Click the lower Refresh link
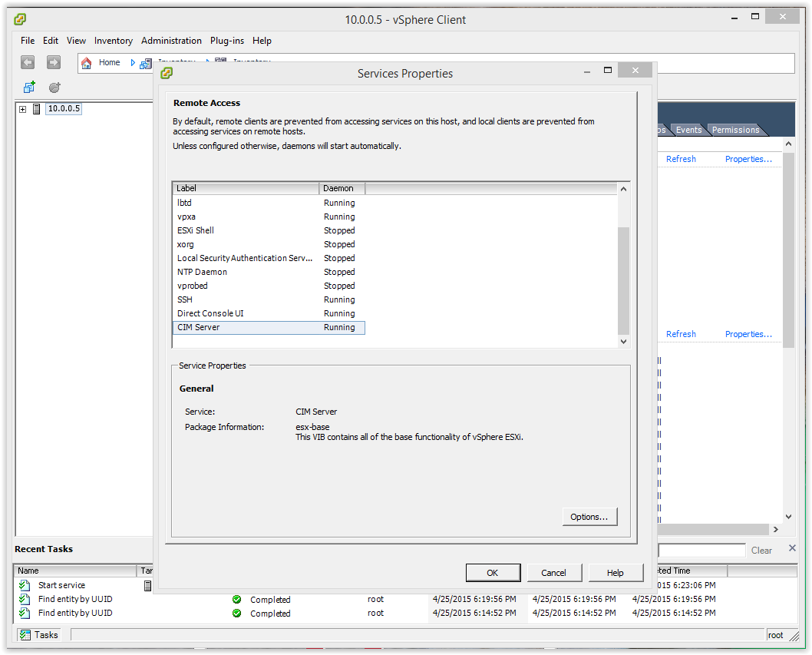Viewport: 812px width, 655px height. [x=681, y=334]
